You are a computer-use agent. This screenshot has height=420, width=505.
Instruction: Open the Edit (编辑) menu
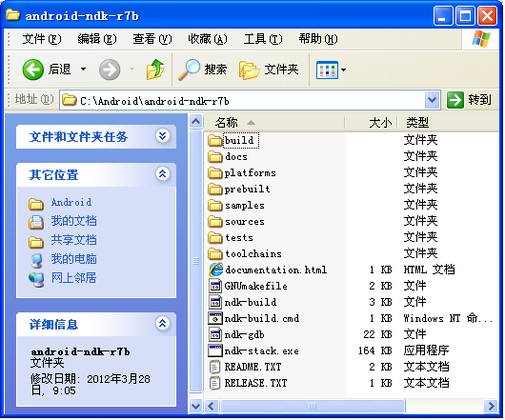tap(97, 39)
